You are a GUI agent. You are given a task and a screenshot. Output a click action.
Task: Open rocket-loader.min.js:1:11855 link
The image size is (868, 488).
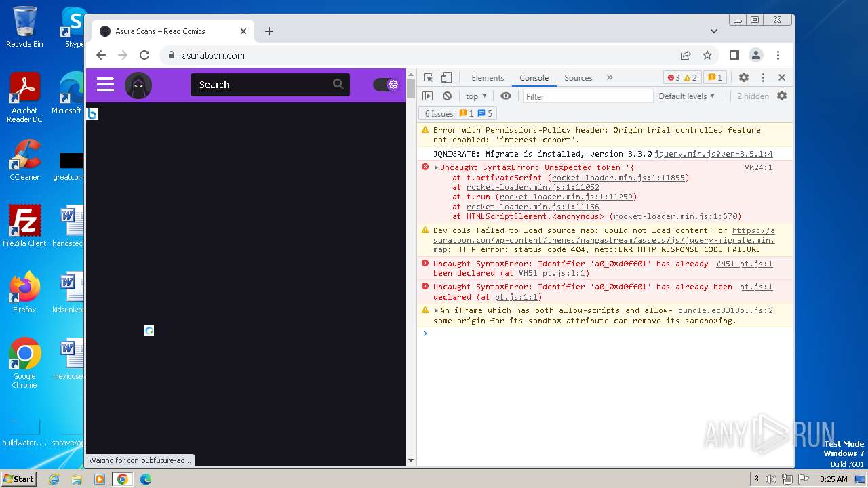click(x=618, y=178)
